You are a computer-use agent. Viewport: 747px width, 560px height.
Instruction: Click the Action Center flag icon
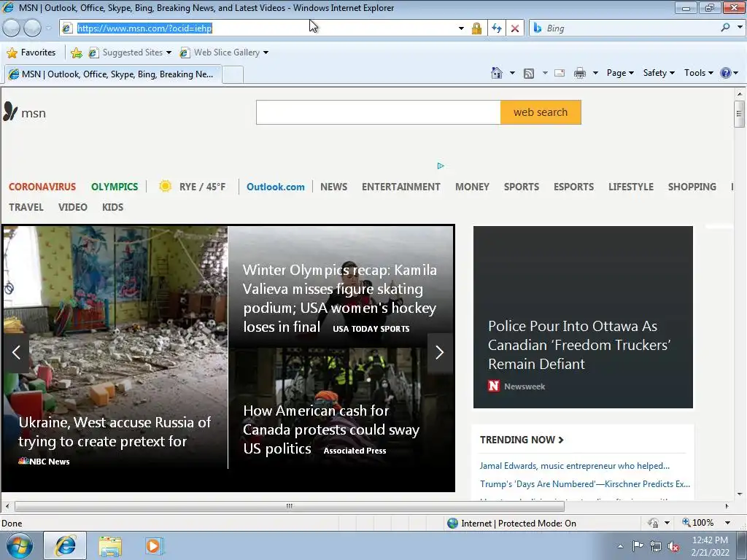pos(638,545)
